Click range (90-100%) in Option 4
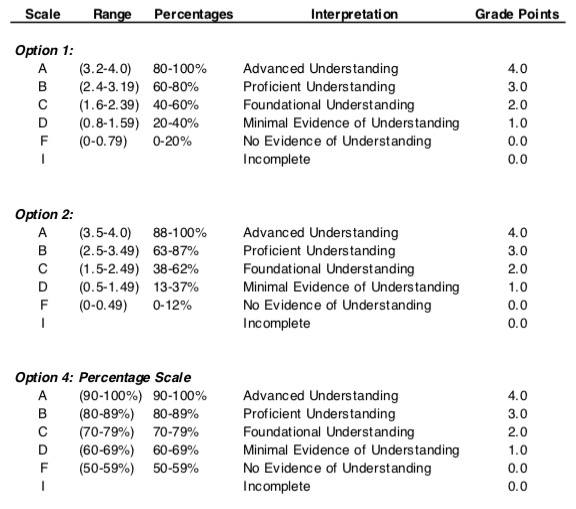Viewport: 576px width, 509px height. point(111,396)
